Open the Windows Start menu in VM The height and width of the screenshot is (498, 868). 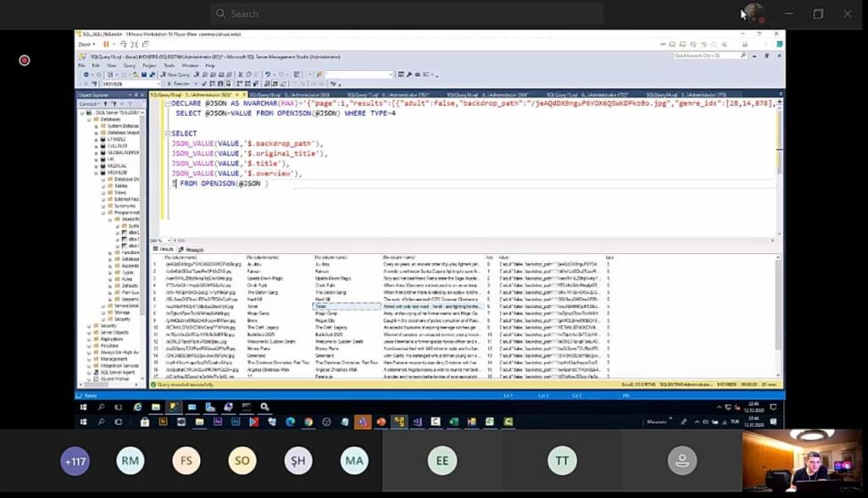84,407
